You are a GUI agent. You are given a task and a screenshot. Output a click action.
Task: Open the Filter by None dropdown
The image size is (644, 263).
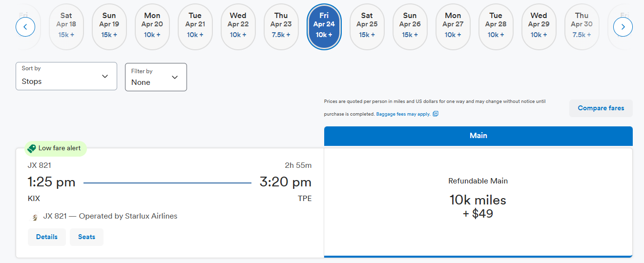coord(156,77)
